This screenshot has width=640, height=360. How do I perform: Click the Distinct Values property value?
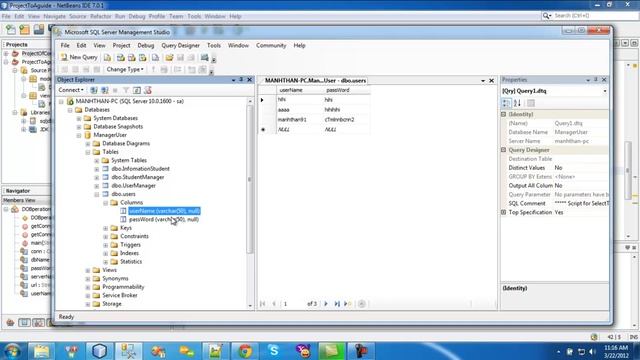click(x=581, y=168)
